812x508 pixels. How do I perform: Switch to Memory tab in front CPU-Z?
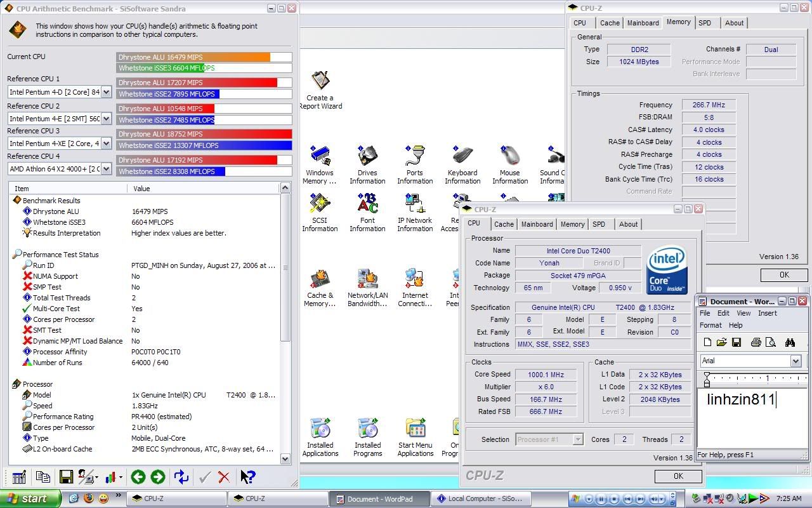pyautogui.click(x=572, y=224)
